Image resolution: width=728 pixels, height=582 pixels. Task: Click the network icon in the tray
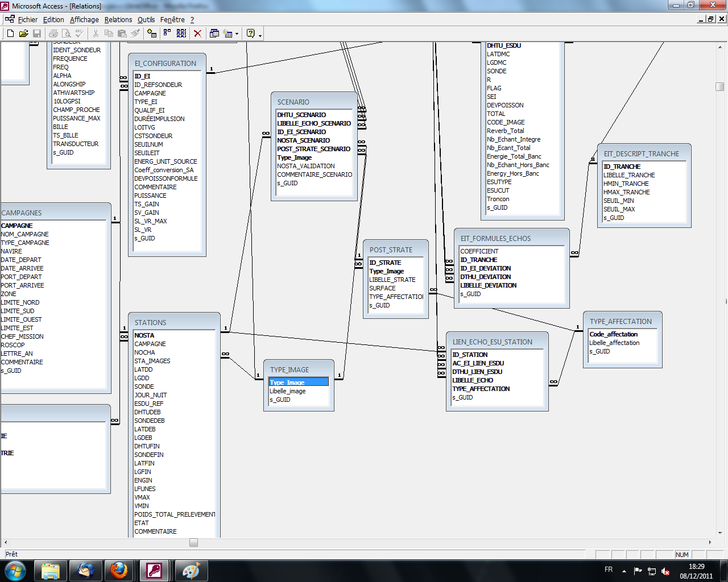click(652, 571)
